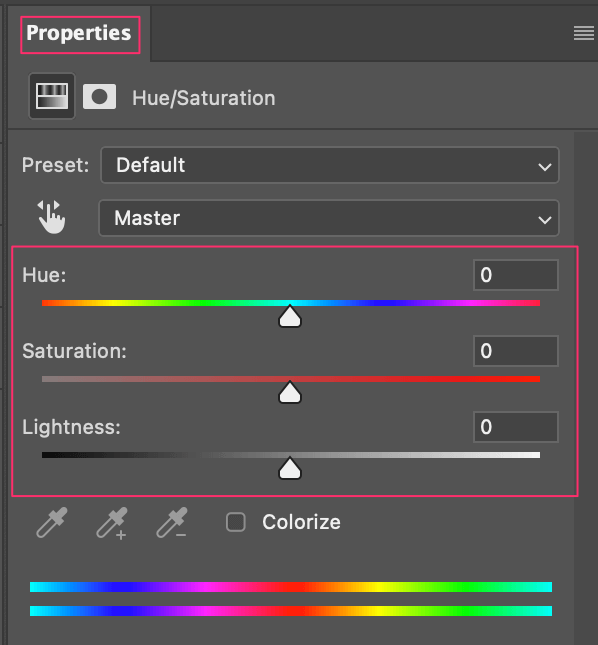The height and width of the screenshot is (645, 598).
Task: Click the lower rainbow color bar
Action: pos(291,611)
